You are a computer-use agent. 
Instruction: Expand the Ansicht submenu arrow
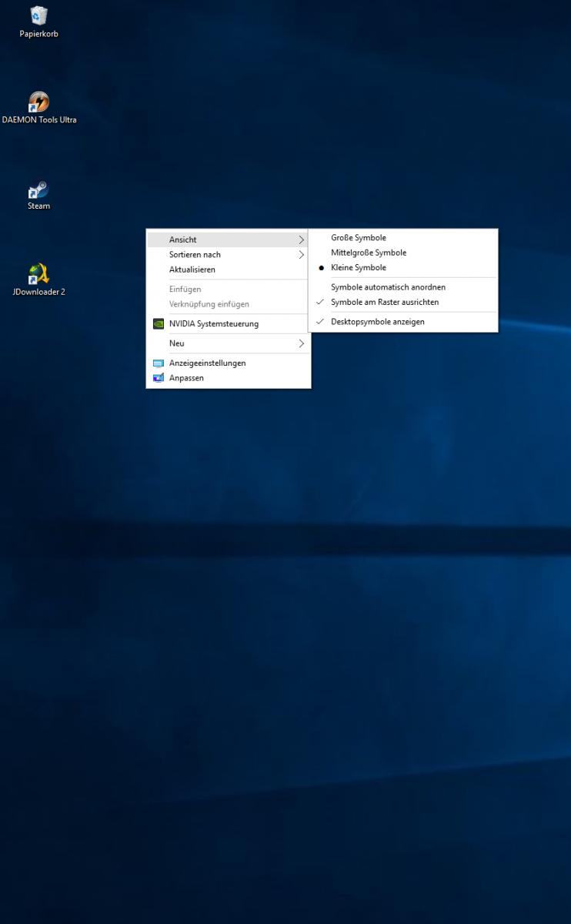302,240
